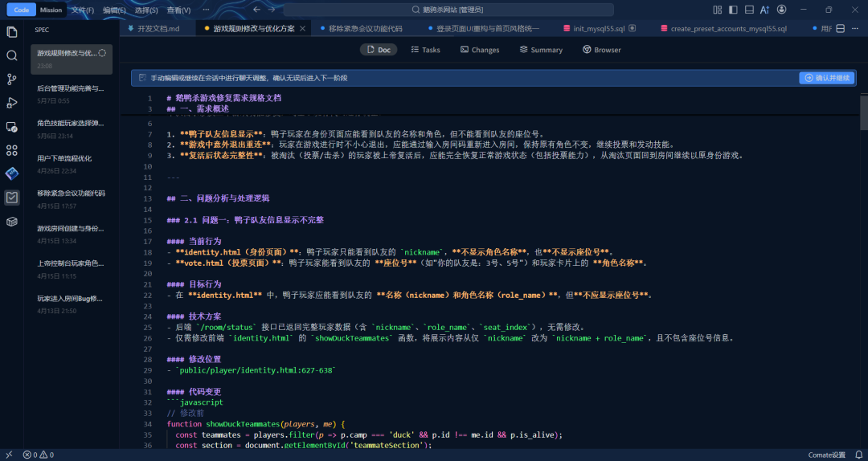Open the Explorer files icon in activity bar
Image resolution: width=868 pixels, height=461 pixels.
[11, 31]
